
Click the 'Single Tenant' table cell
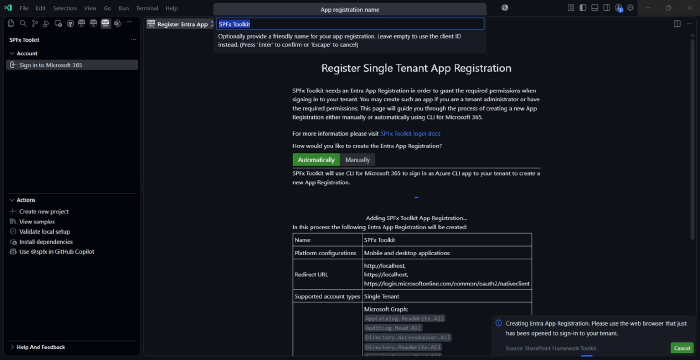pos(447,296)
